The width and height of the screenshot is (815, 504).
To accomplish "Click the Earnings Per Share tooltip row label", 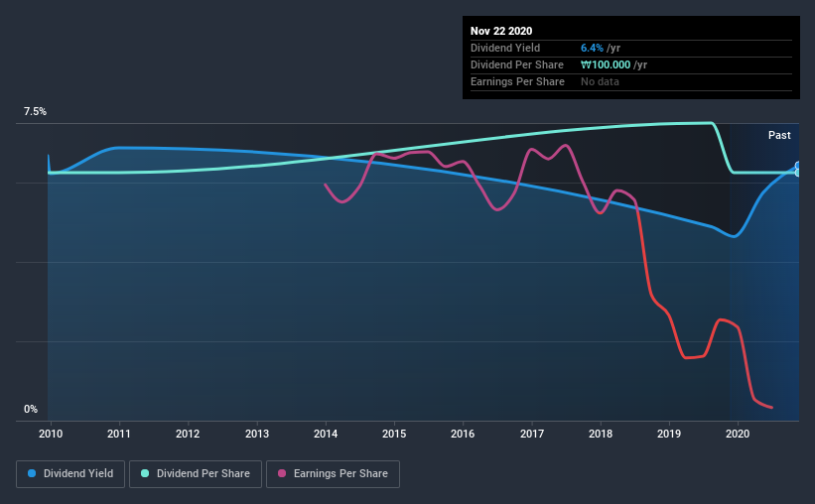I will click(x=517, y=81).
